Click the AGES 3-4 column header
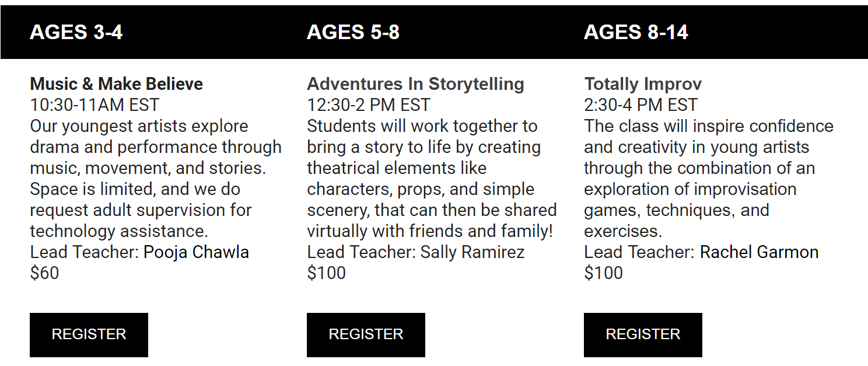 tap(76, 32)
